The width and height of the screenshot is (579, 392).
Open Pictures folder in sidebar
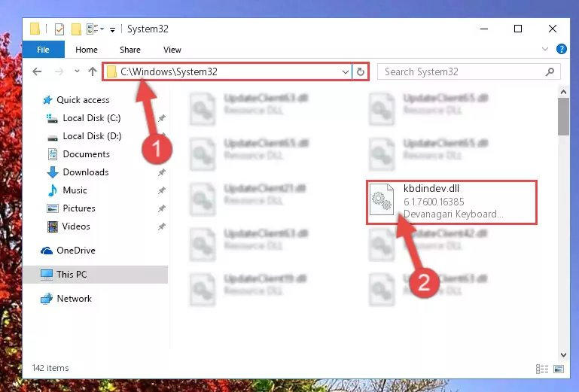pos(79,208)
